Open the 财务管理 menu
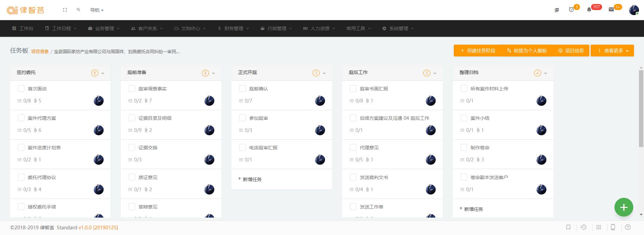This screenshot has height=235, width=644. [x=233, y=28]
